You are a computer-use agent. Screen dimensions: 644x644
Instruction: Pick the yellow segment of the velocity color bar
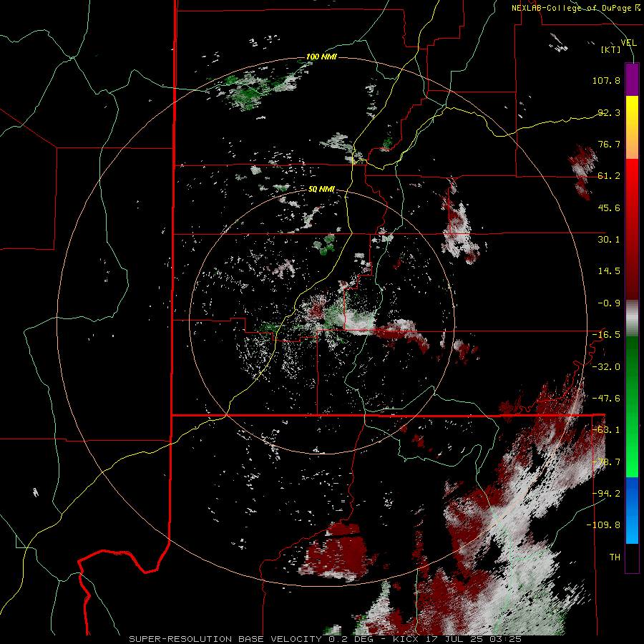[x=632, y=119]
